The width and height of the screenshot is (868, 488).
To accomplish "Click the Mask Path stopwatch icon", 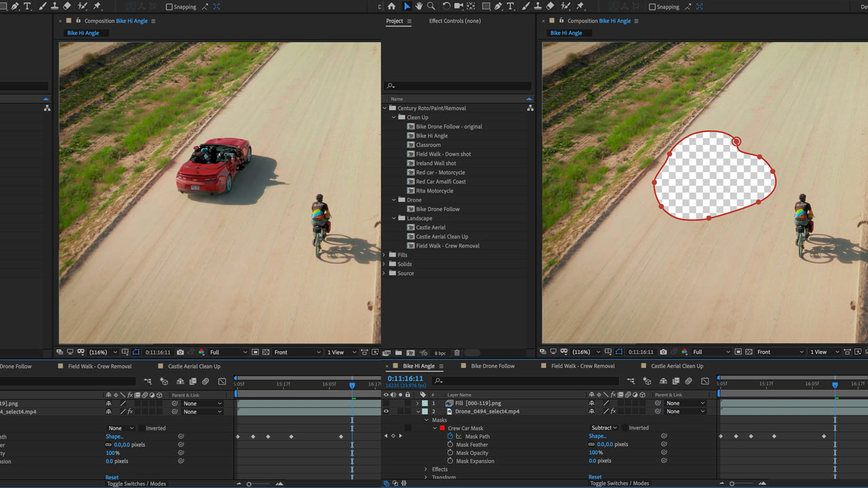I will (450, 436).
